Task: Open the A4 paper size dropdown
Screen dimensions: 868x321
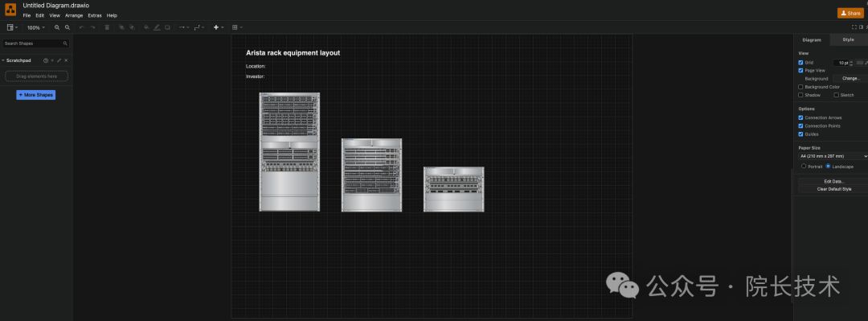Action: pos(833,156)
